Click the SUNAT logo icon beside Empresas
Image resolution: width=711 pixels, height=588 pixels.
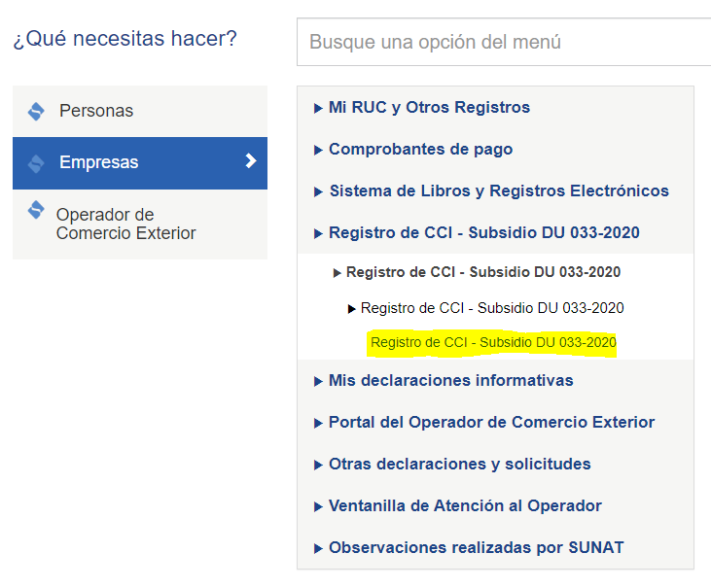pos(36,163)
